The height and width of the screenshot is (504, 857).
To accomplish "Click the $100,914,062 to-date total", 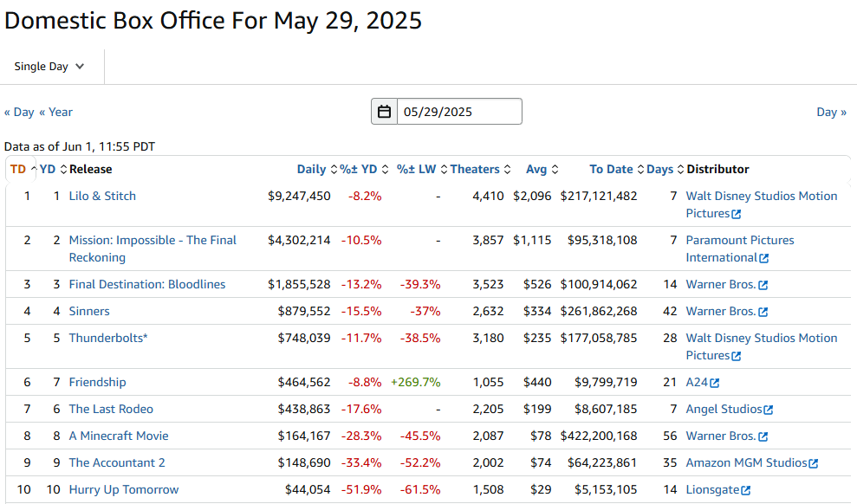I will tap(599, 285).
